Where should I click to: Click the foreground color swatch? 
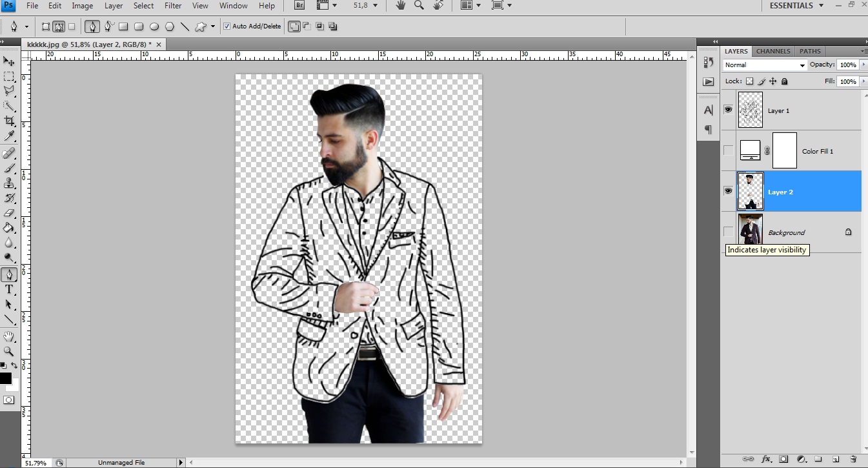pyautogui.click(x=5, y=378)
